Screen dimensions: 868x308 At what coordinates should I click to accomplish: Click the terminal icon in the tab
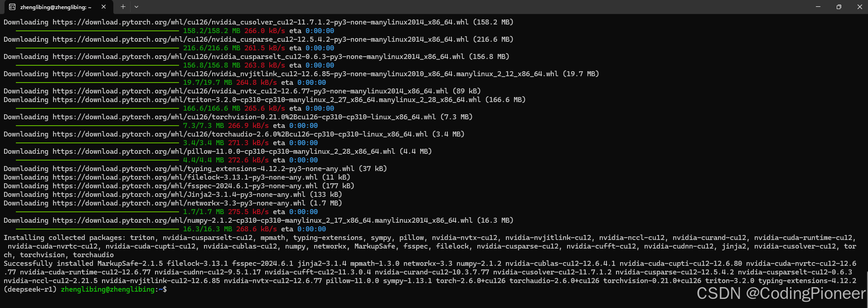pos(12,7)
